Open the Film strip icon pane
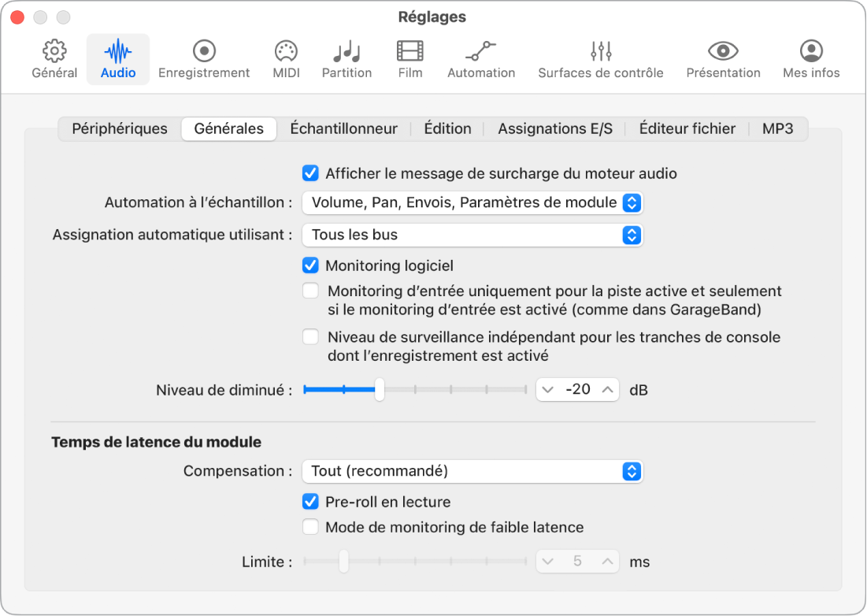This screenshot has height=616, width=867. tap(409, 52)
